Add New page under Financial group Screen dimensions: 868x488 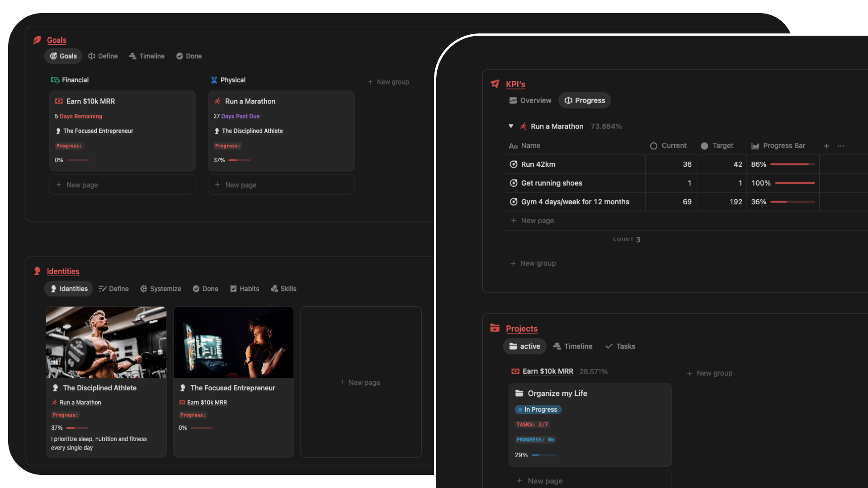point(123,185)
